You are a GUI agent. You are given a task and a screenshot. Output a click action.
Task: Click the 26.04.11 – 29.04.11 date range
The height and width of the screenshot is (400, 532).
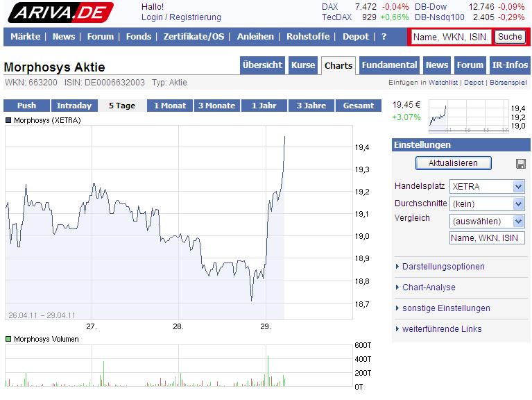pyautogui.click(x=42, y=315)
